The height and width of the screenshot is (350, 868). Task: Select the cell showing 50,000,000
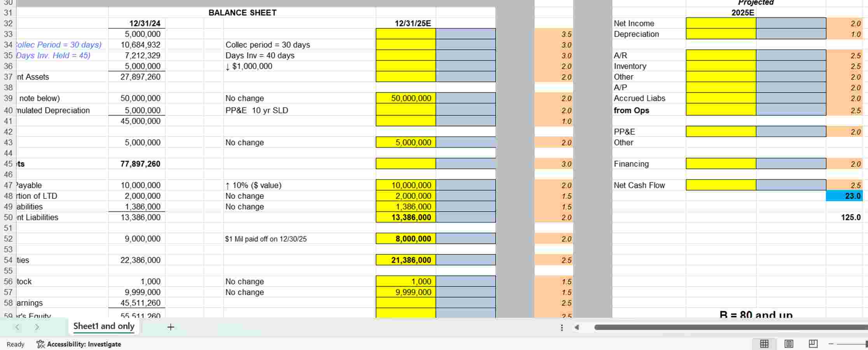point(404,98)
